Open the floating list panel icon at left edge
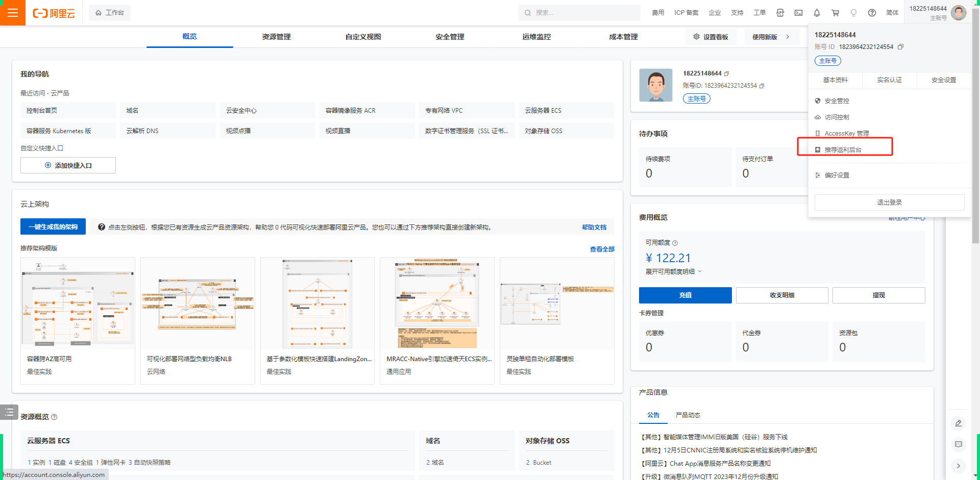The image size is (980, 480). click(x=9, y=412)
